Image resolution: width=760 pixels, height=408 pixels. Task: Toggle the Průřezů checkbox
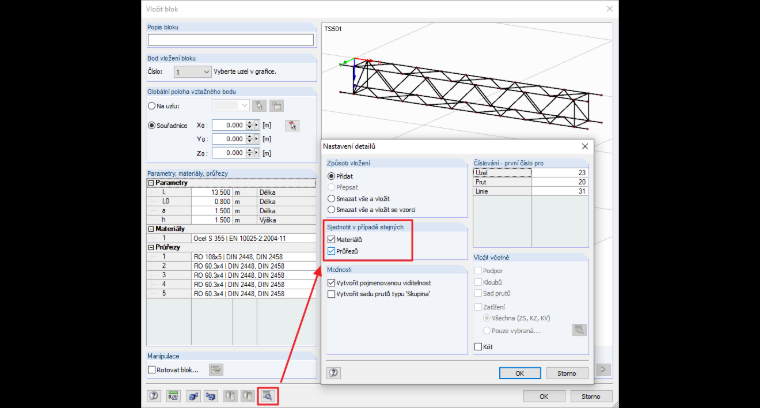coord(331,251)
